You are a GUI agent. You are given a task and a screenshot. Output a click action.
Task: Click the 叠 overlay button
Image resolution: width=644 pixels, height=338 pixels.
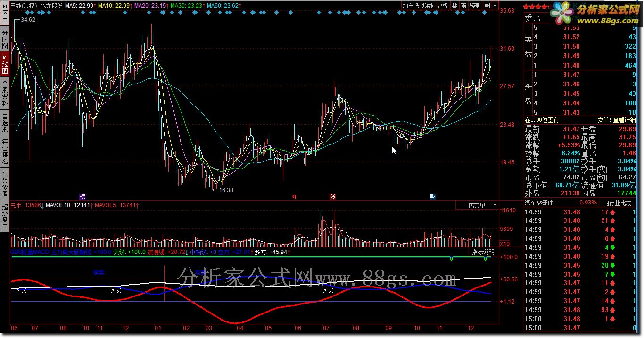pos(455,6)
